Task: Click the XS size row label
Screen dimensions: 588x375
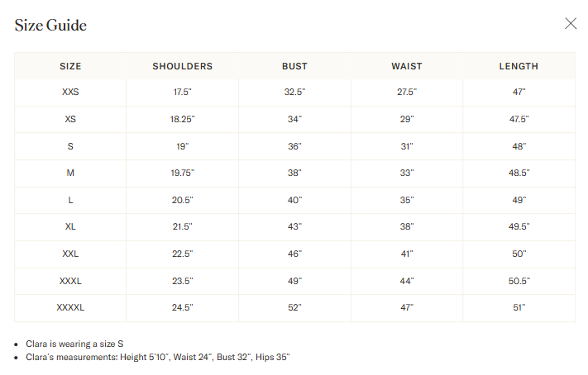Action: pyautogui.click(x=70, y=120)
